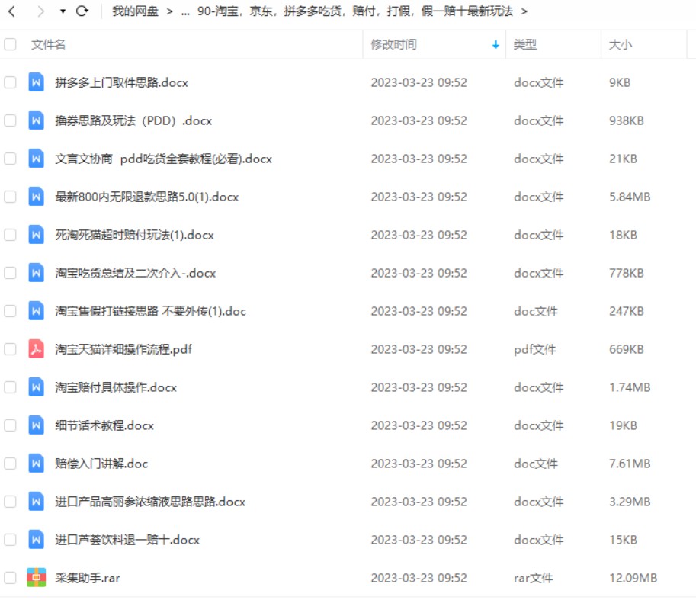Click the Word icon of 淘宝赔付具体操作.docx

click(37, 387)
